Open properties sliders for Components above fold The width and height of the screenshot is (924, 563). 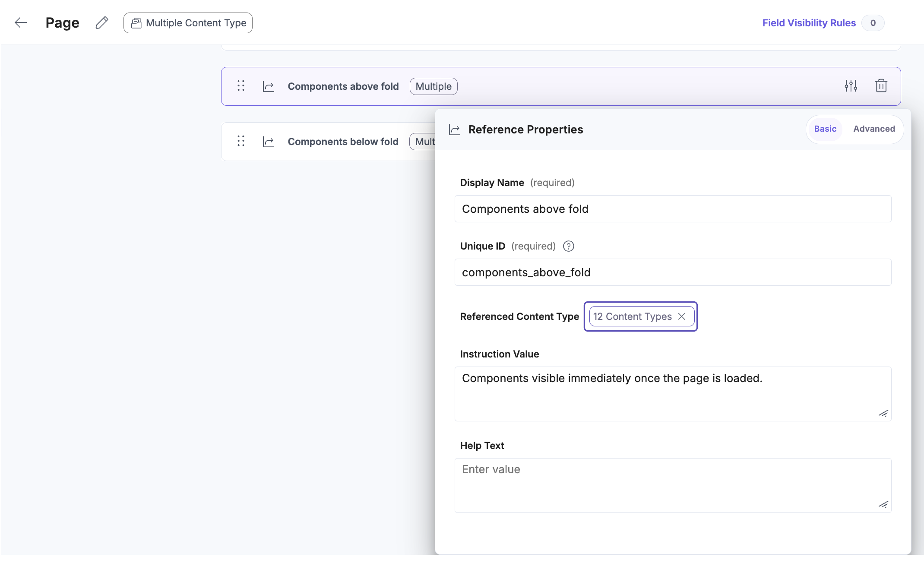(x=851, y=86)
